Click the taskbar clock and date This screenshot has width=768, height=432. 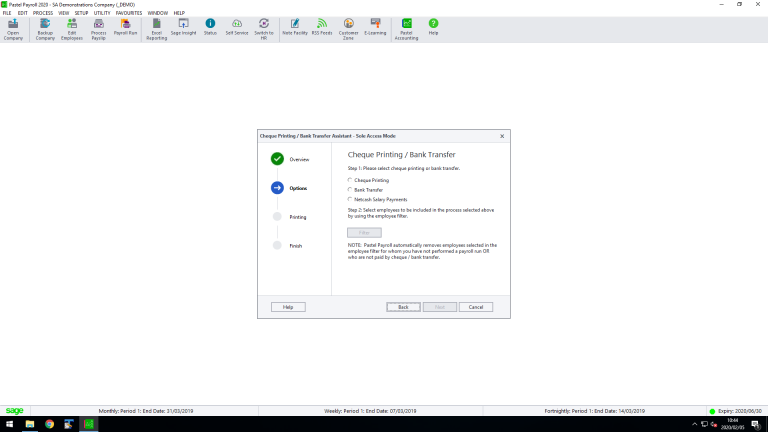(x=732, y=424)
